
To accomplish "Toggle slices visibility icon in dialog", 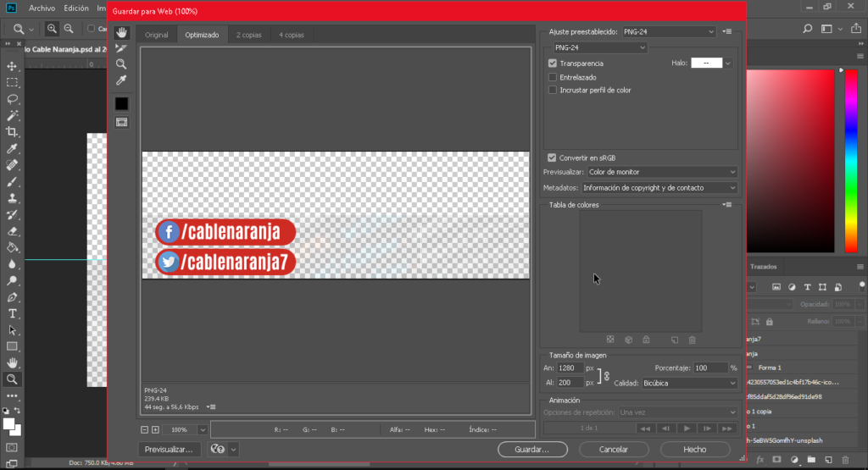I will (x=122, y=122).
